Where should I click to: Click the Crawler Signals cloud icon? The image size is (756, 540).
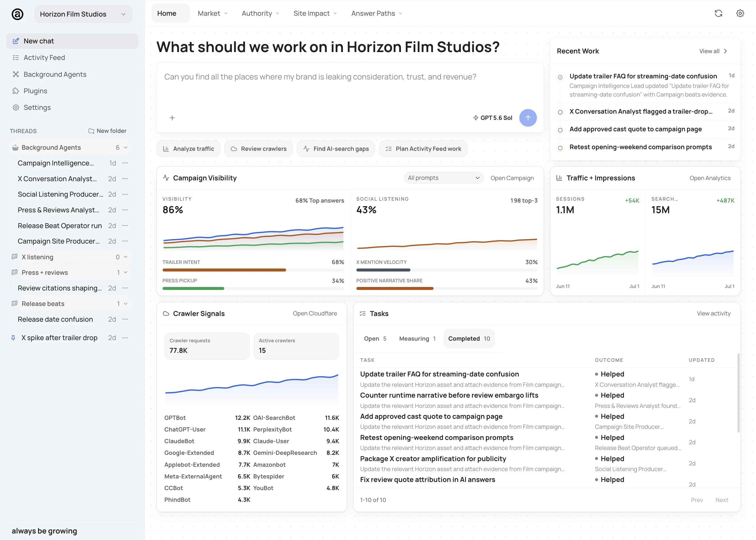166,314
